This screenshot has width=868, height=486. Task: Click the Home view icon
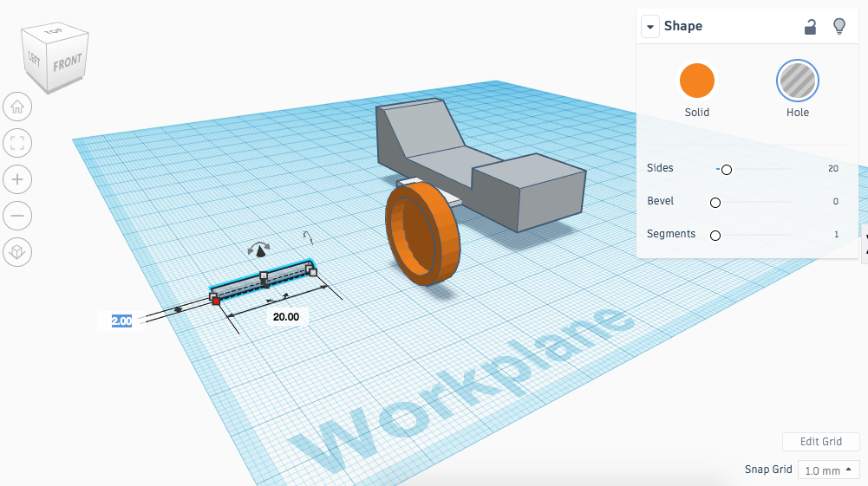[x=17, y=107]
